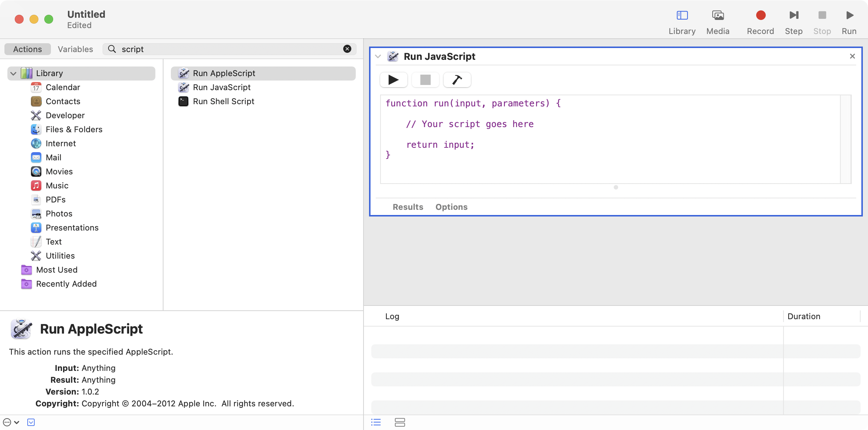Toggle the Library panel in toolbar
This screenshot has height=430, width=868.
pyautogui.click(x=682, y=22)
